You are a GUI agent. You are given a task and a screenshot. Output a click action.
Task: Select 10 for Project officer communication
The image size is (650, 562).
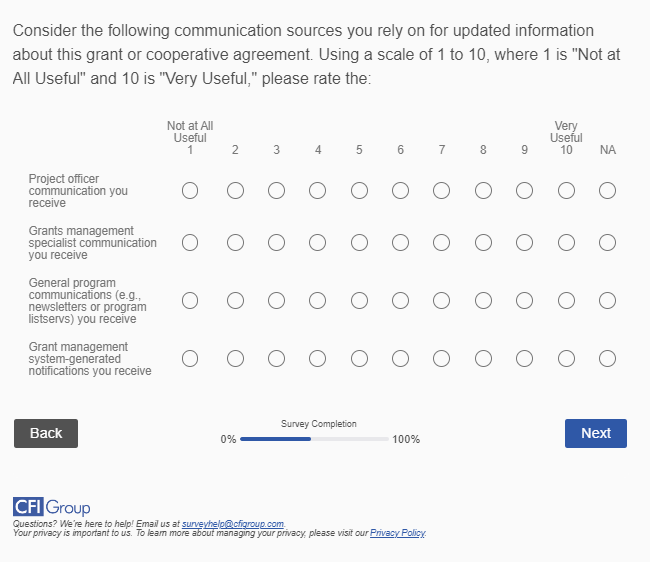click(566, 190)
